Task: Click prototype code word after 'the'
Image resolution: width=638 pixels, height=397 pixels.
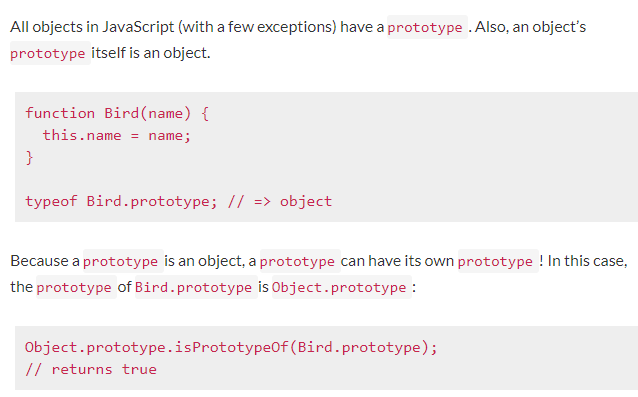Action: tap(74, 288)
